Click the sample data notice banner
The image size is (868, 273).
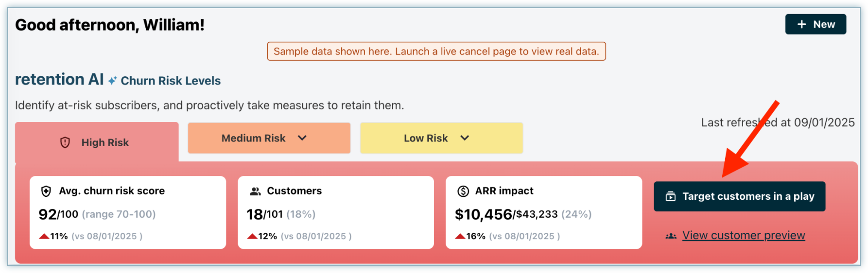(436, 52)
